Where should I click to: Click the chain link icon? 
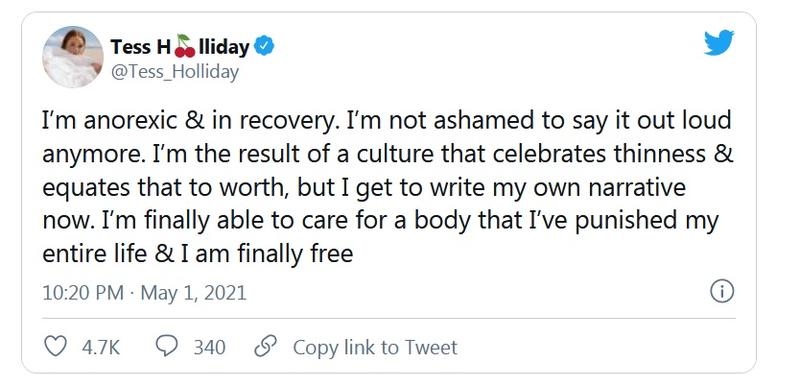265,347
